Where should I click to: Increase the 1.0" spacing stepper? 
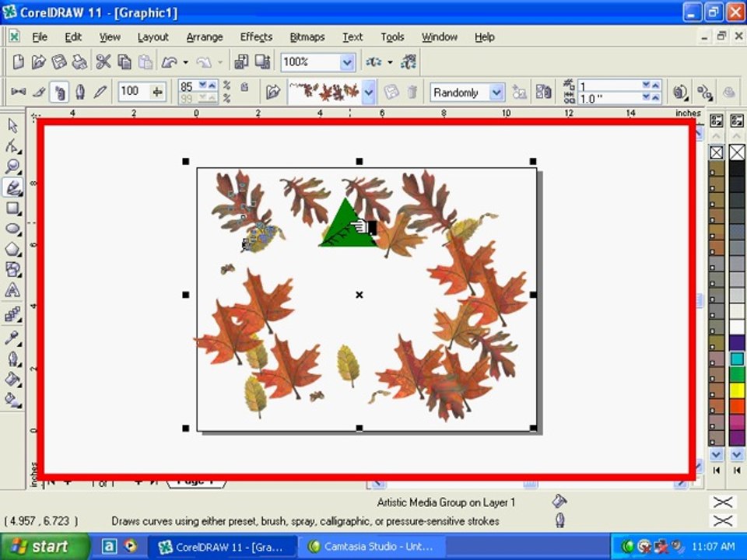[655, 97]
